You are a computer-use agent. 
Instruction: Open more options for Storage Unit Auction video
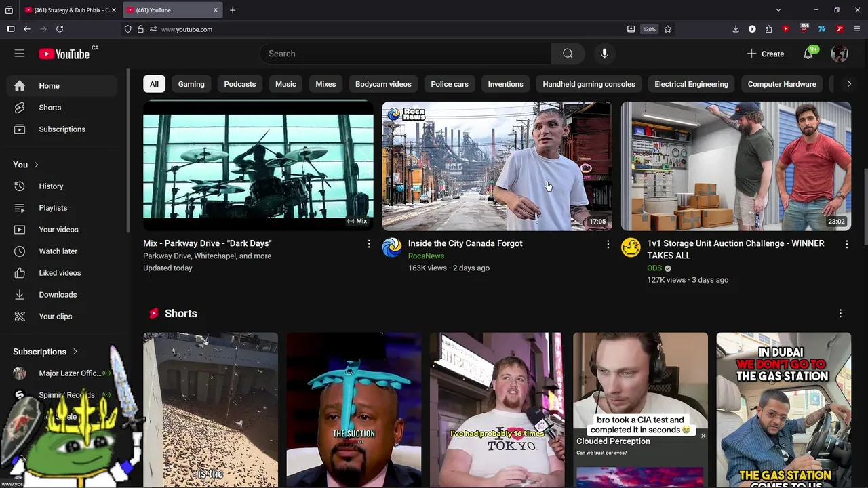coord(846,244)
